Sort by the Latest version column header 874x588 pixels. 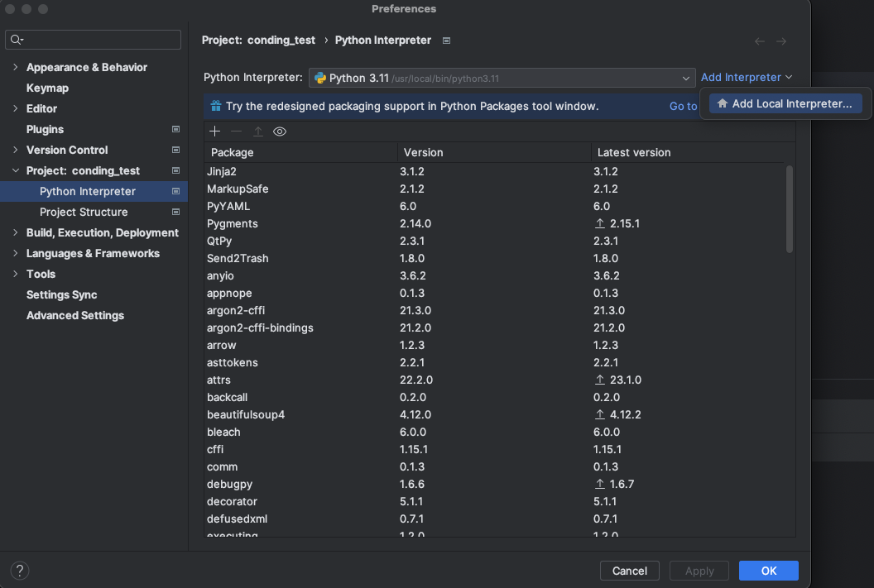click(687, 152)
